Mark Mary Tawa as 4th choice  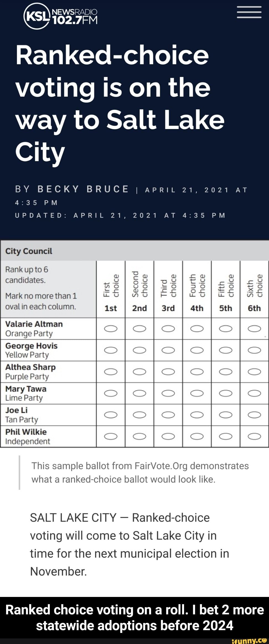click(x=197, y=393)
